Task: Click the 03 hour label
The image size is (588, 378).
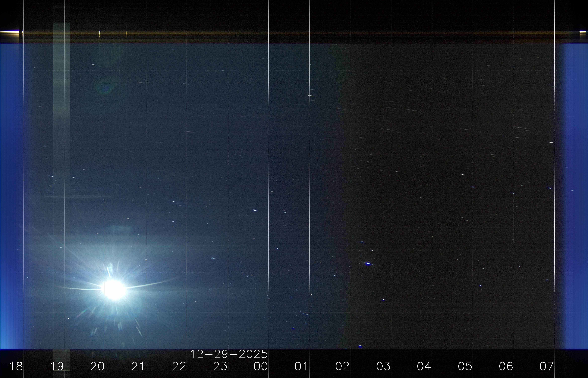Action: [383, 366]
